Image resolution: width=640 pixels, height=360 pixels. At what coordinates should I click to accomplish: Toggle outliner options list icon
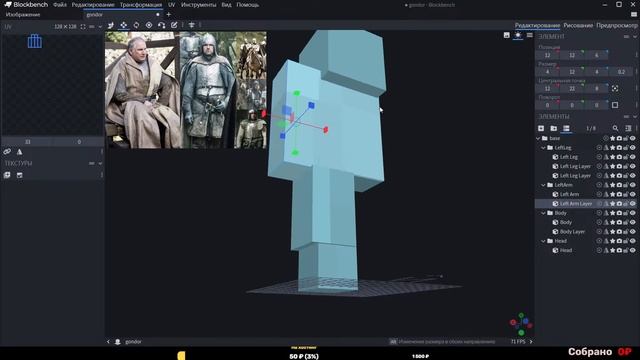click(x=566, y=128)
